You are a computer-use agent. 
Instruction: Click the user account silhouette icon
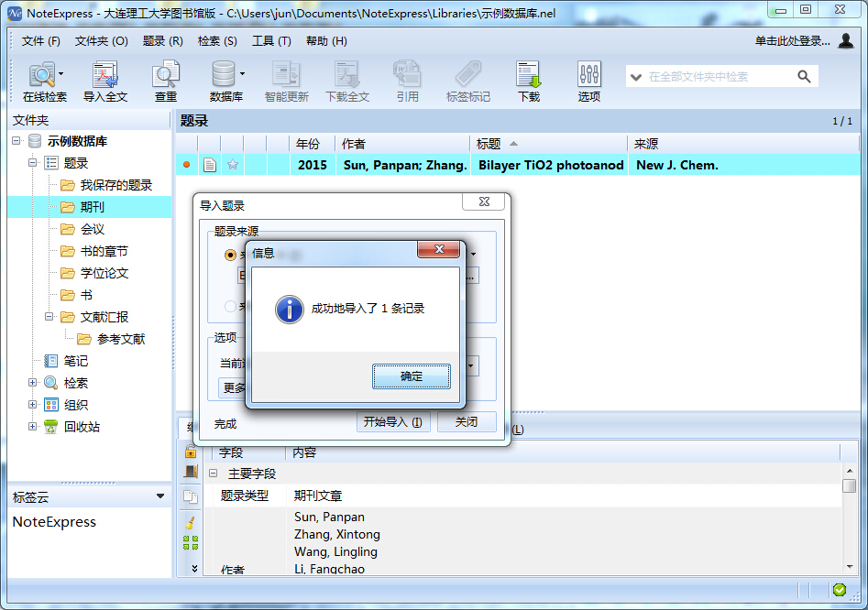pos(846,41)
